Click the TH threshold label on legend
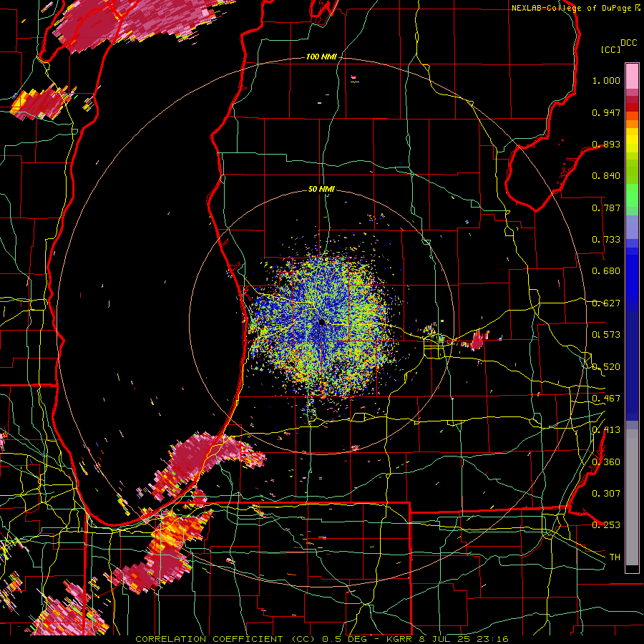Viewport: 644px width, 644px height. tap(615, 557)
